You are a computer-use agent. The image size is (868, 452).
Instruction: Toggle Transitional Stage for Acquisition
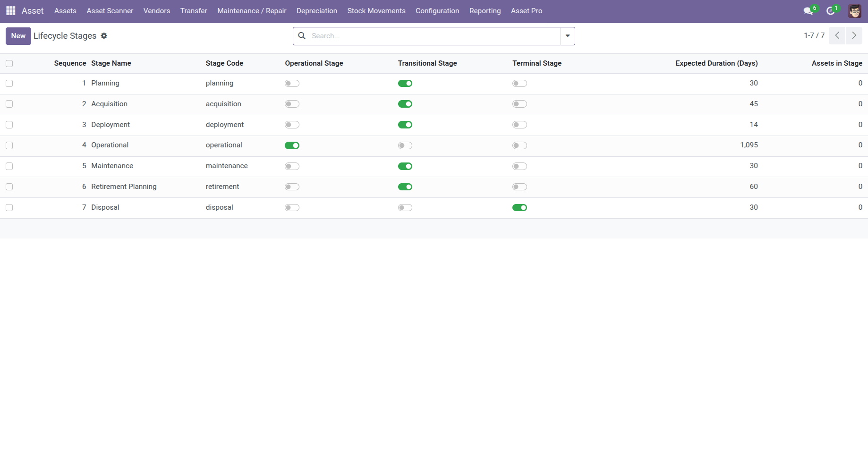405,104
